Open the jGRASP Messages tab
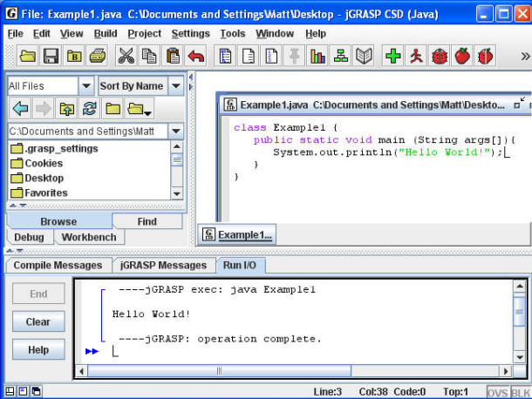 click(164, 265)
